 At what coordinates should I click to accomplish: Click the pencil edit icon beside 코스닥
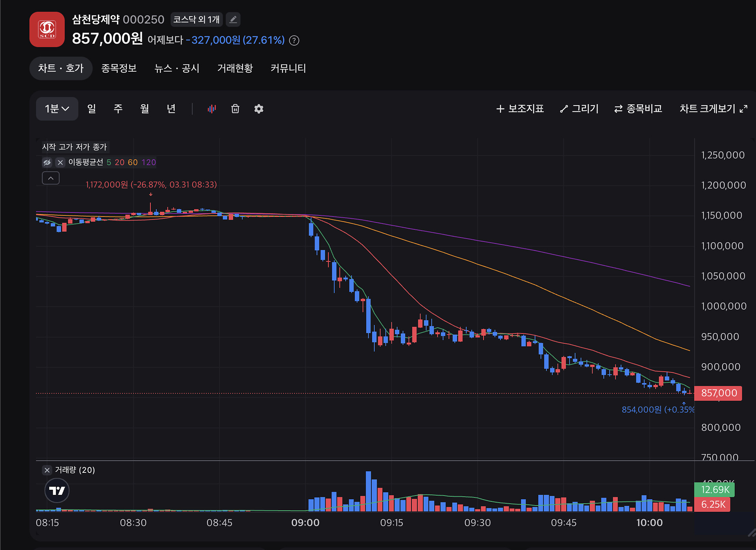click(x=233, y=19)
